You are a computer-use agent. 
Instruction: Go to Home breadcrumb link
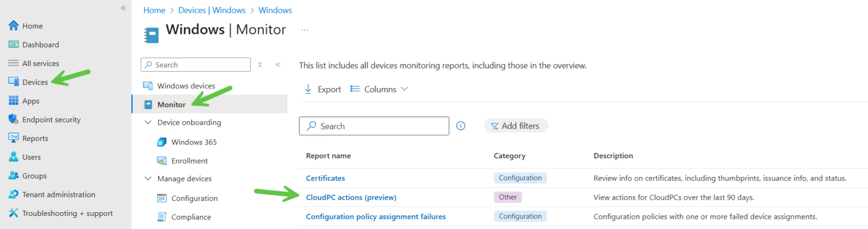pos(154,10)
